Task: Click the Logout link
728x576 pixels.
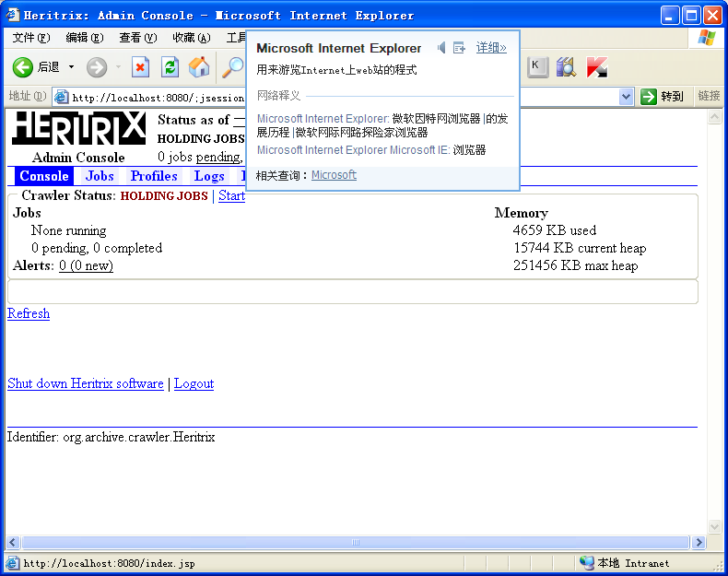Action: coord(194,383)
